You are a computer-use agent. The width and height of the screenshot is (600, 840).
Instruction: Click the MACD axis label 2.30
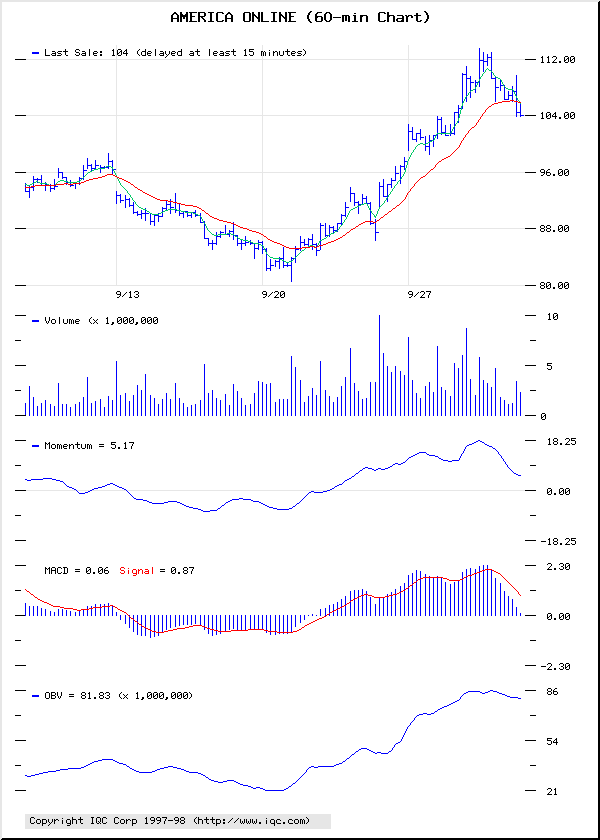tap(558, 566)
